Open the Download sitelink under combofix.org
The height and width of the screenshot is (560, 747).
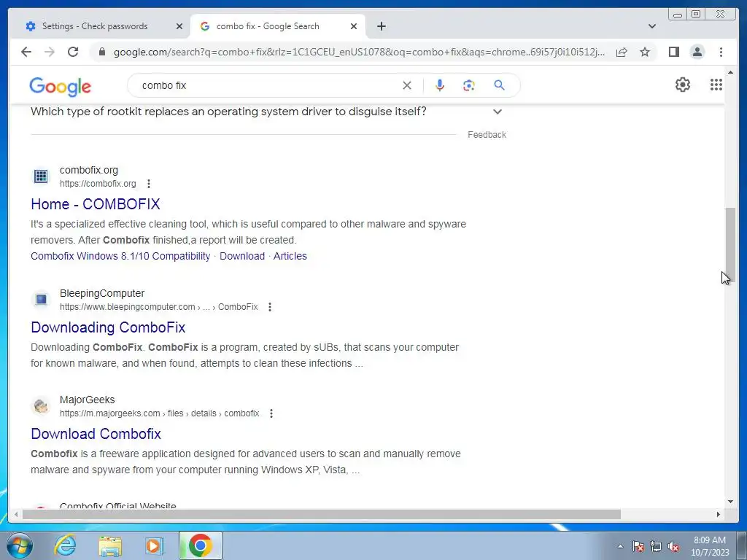coord(242,256)
